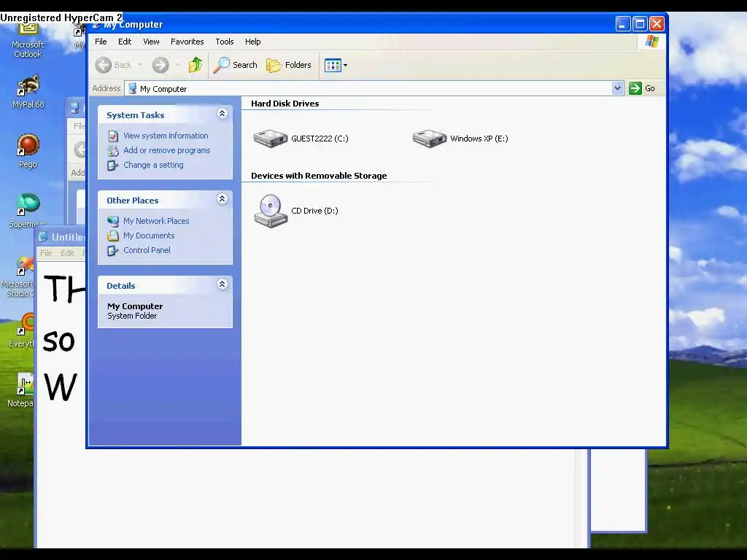This screenshot has height=560, width=747.
Task: Open the File menu
Action: coord(101,42)
